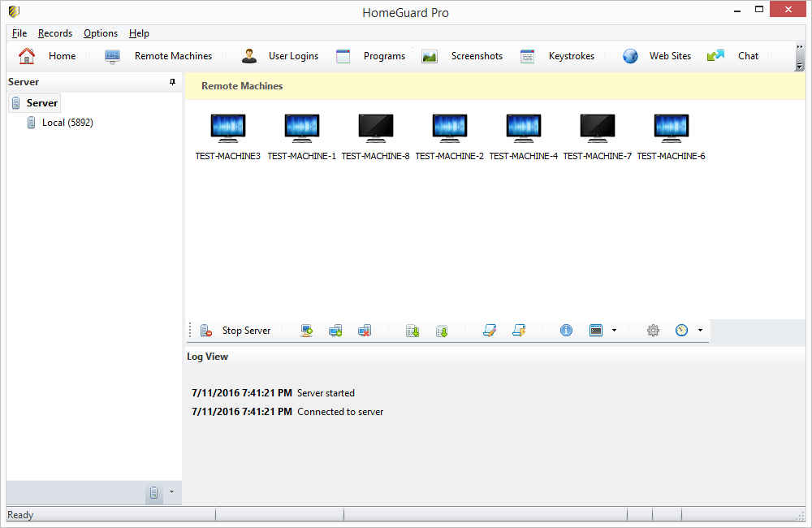Click the User Logins toolbar button
The height and width of the screenshot is (528, 812).
(x=280, y=56)
